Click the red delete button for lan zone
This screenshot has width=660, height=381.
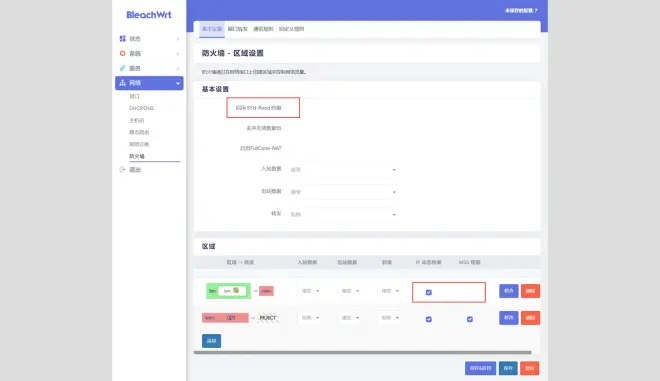530,291
